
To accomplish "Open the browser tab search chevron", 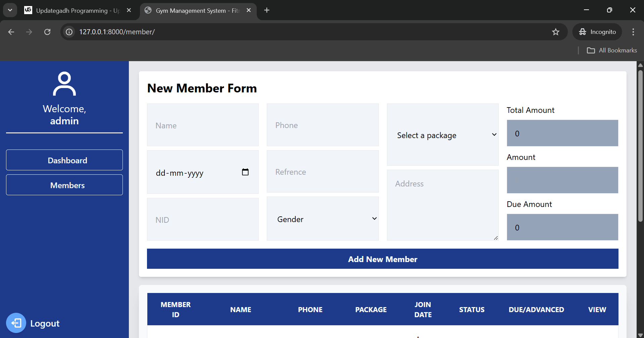I will [10, 10].
